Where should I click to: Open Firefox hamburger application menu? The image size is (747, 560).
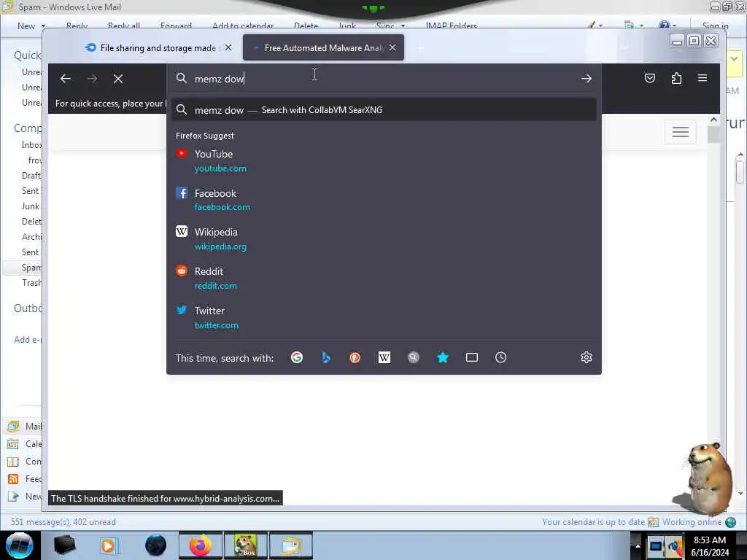[703, 78]
